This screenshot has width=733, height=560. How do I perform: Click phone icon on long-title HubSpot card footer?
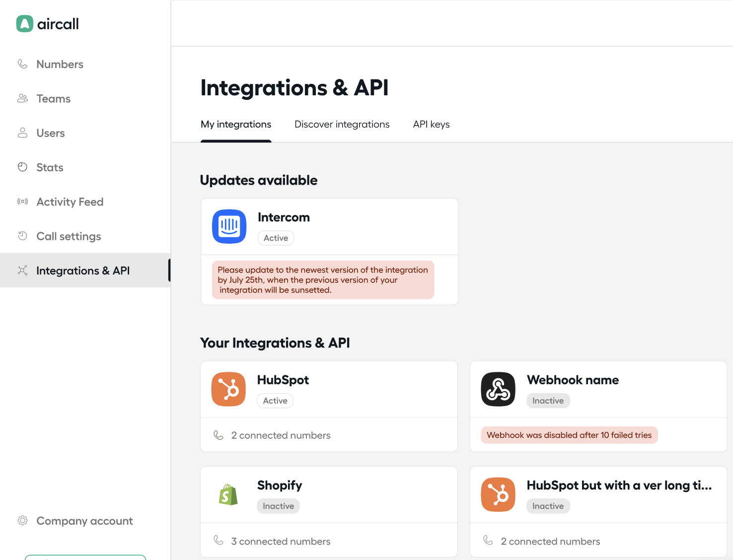488,540
